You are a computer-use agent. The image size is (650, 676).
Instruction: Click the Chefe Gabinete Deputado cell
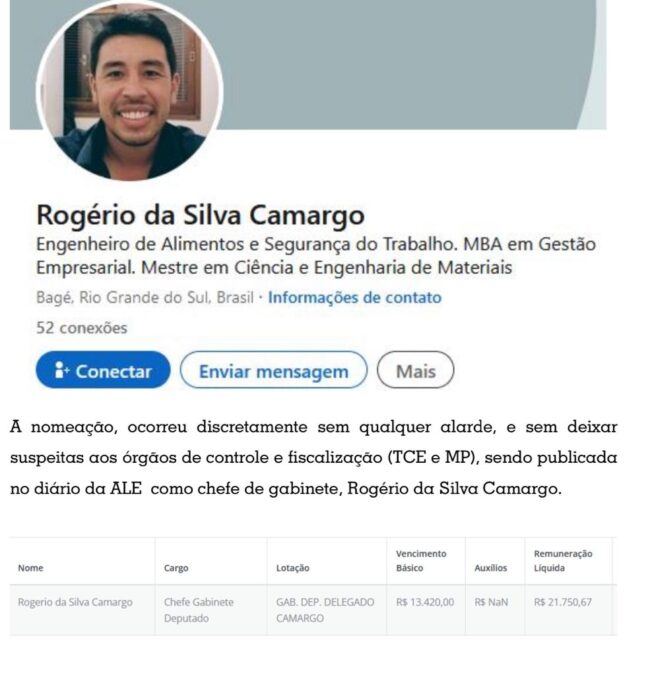(x=199, y=610)
